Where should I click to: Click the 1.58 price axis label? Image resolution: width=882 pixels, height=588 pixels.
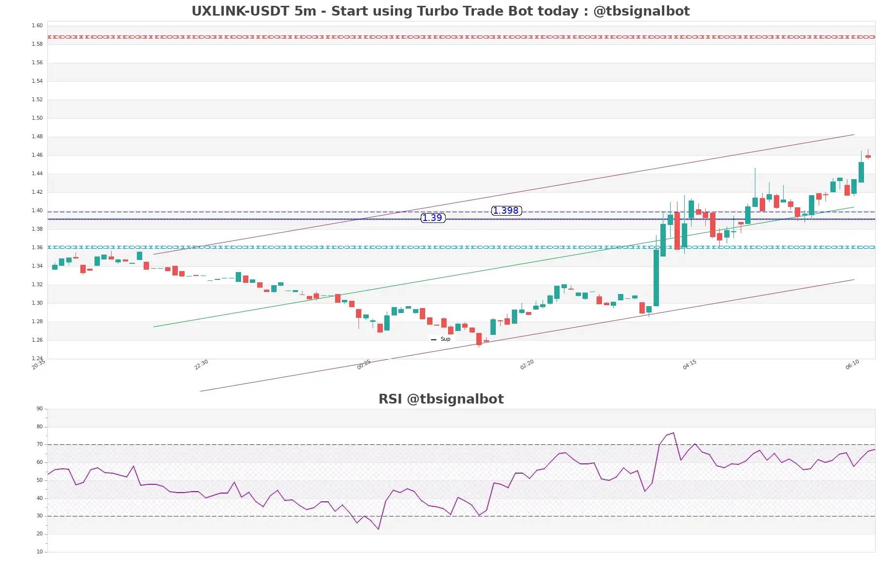tap(37, 44)
